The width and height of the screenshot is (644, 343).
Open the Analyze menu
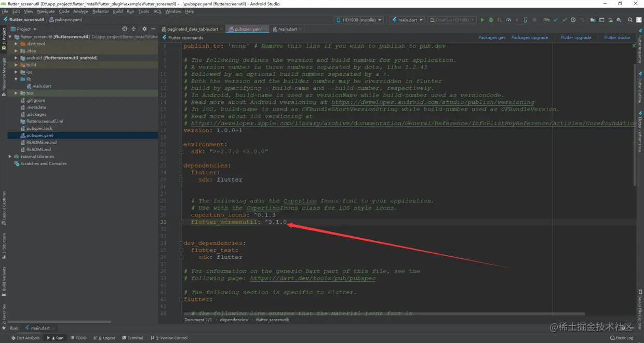coord(81,11)
